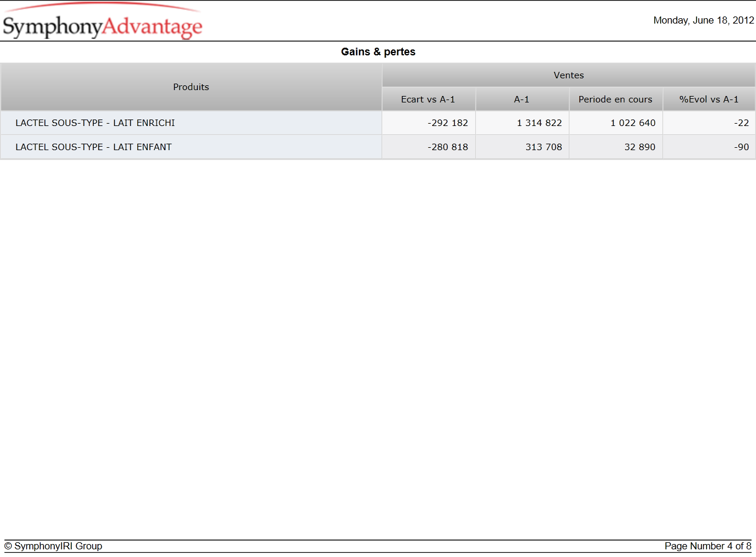Click the value 1 022 640
The width and height of the screenshot is (756, 557).
(x=633, y=123)
